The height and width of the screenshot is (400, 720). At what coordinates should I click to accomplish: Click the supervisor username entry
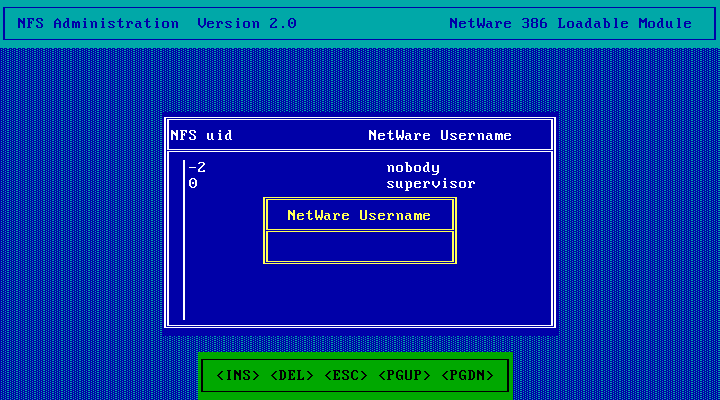point(431,184)
